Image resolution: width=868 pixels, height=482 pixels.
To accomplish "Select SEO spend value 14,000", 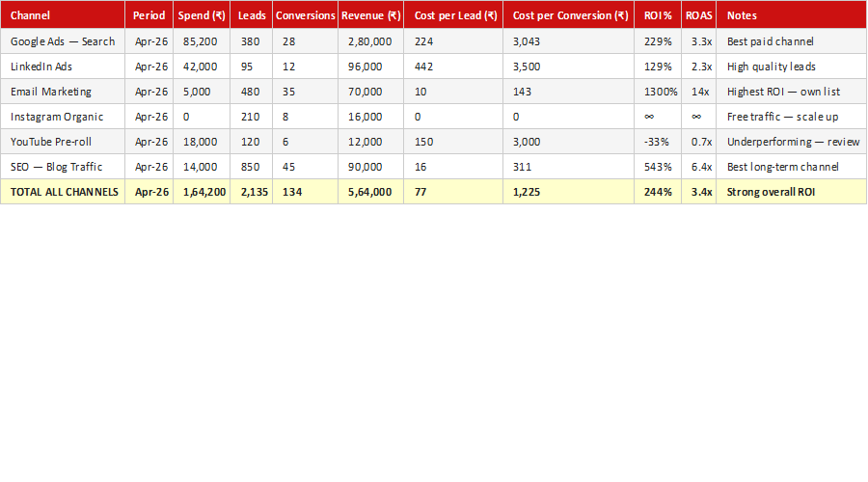I will point(202,167).
